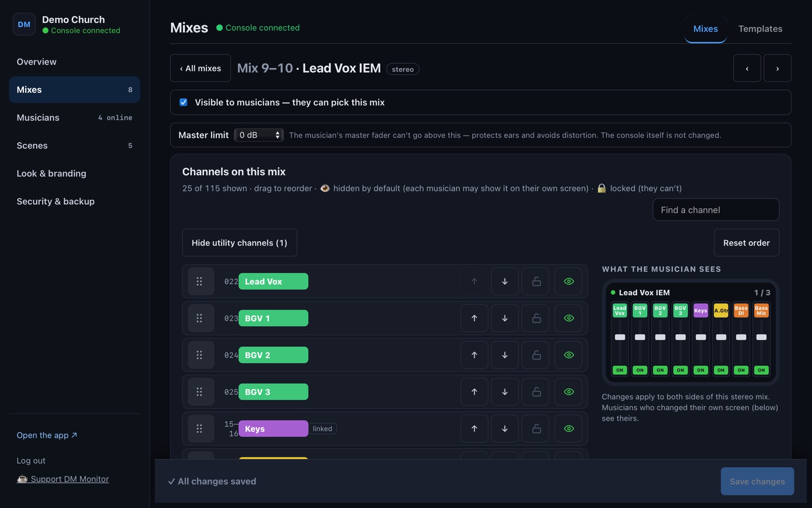Toggle the lock on Keys channel
This screenshot has height=508, width=812.
pos(536,429)
